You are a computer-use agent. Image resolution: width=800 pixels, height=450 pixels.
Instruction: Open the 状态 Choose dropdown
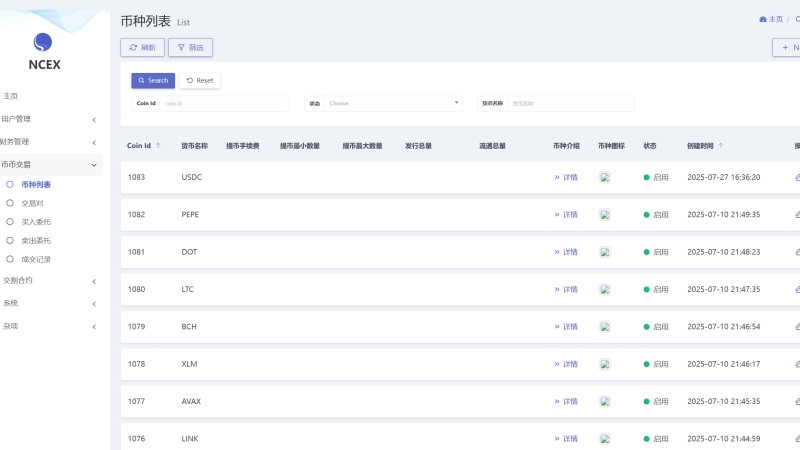(x=393, y=104)
